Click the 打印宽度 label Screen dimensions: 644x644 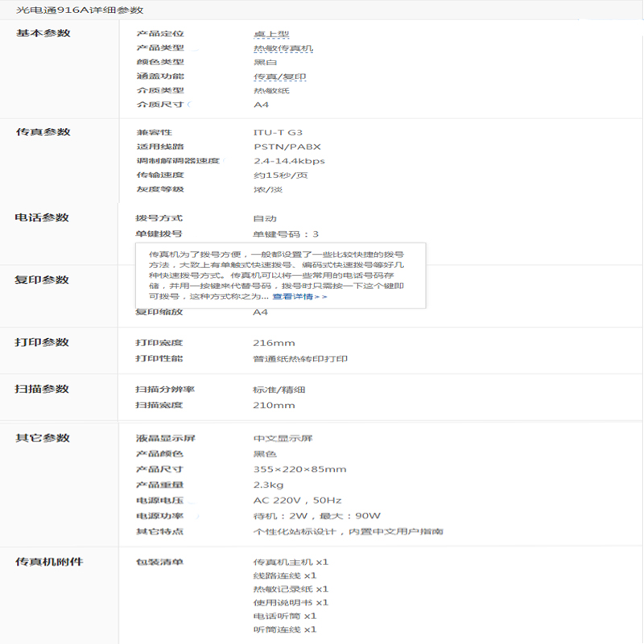point(159,343)
